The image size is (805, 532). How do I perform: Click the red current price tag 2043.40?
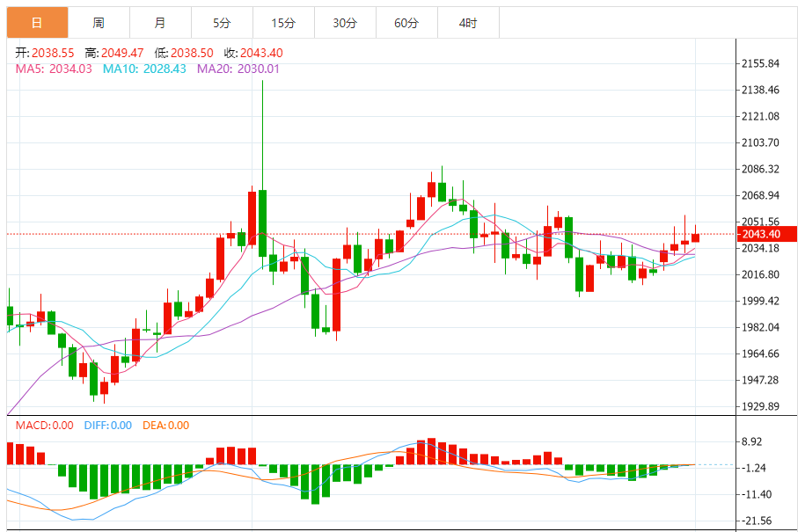coord(767,234)
